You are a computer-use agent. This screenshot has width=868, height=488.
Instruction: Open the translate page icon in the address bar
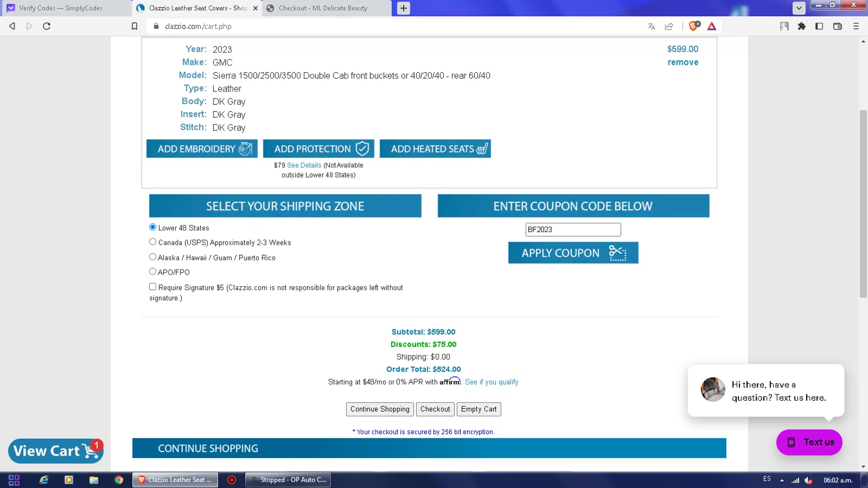tap(652, 26)
